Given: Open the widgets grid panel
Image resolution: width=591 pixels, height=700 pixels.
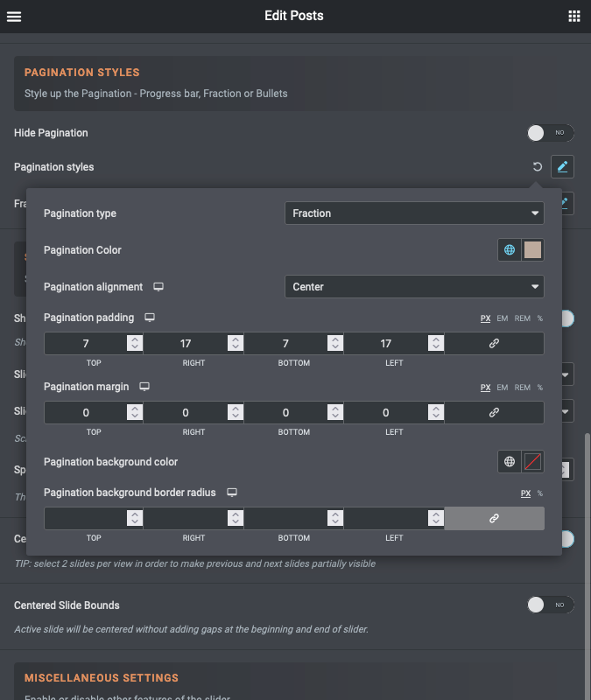Looking at the screenshot, I should tap(574, 16).
